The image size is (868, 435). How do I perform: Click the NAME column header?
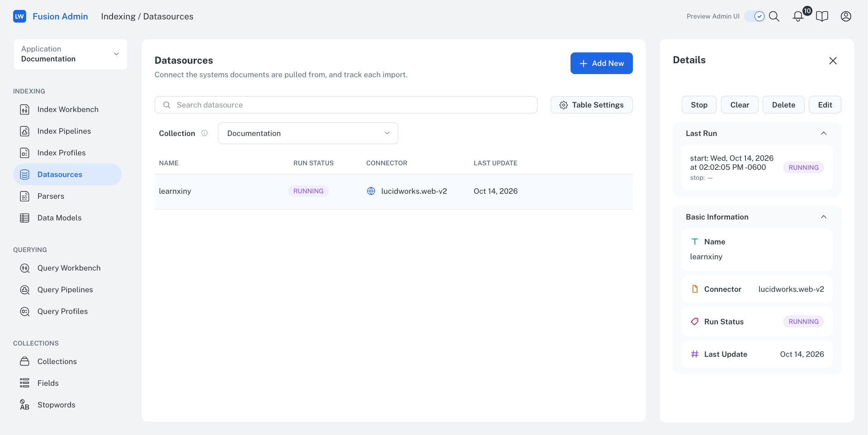click(x=169, y=163)
